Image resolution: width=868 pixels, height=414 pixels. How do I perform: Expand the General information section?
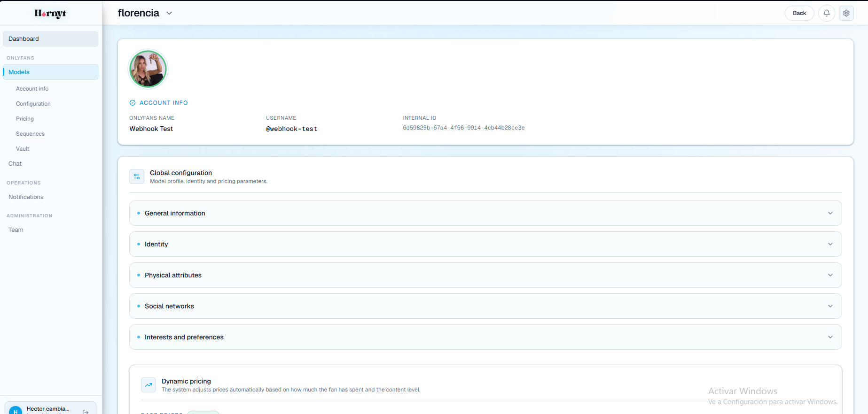click(485, 213)
